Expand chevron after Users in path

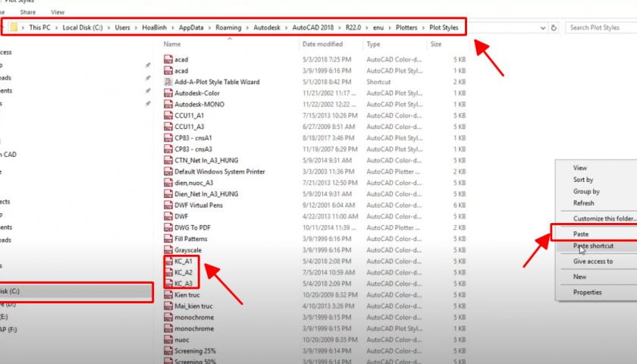136,27
